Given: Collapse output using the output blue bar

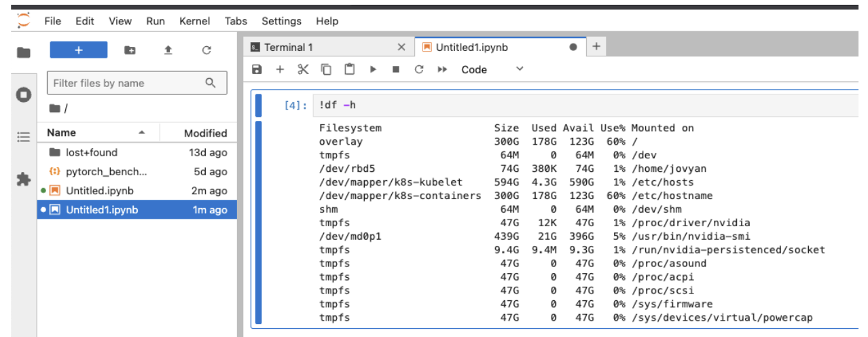Looking at the screenshot, I should [x=258, y=222].
